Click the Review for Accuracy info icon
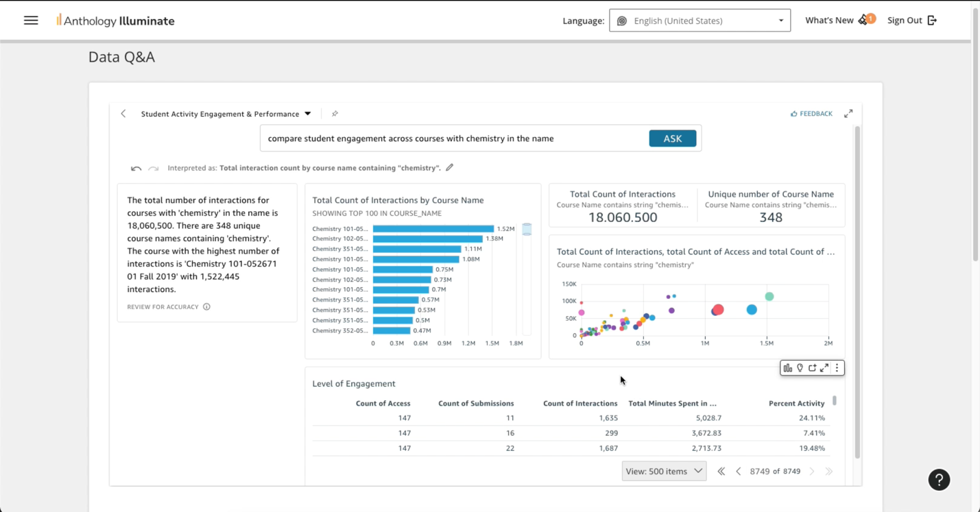The image size is (980, 512). click(206, 307)
